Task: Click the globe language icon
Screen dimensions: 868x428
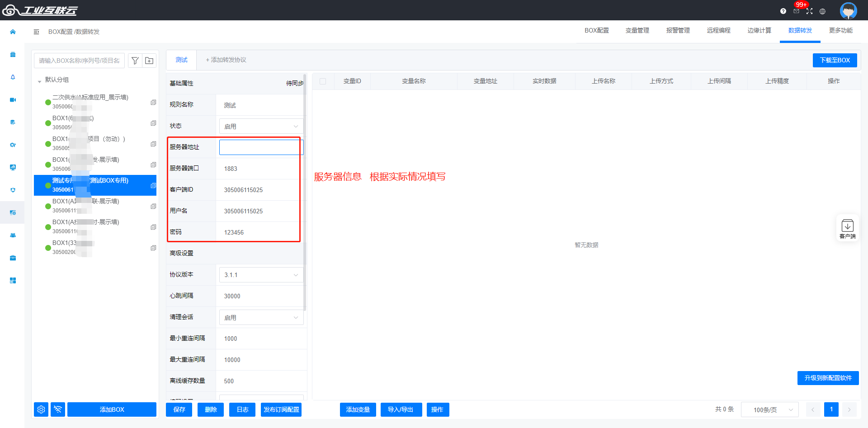Action: coord(822,11)
